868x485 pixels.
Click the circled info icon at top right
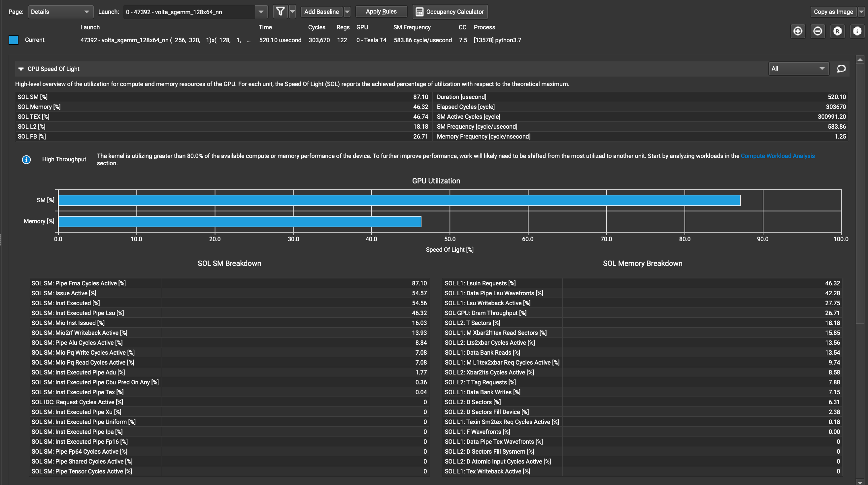857,31
